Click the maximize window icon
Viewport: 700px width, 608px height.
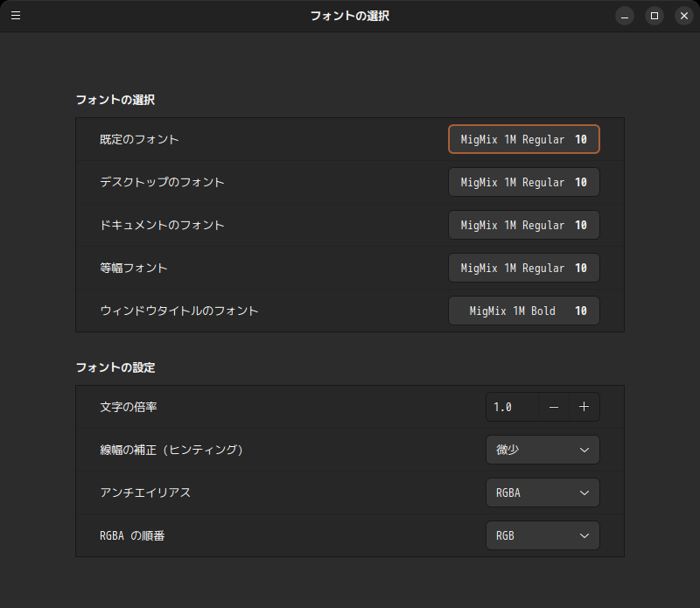coord(654,16)
